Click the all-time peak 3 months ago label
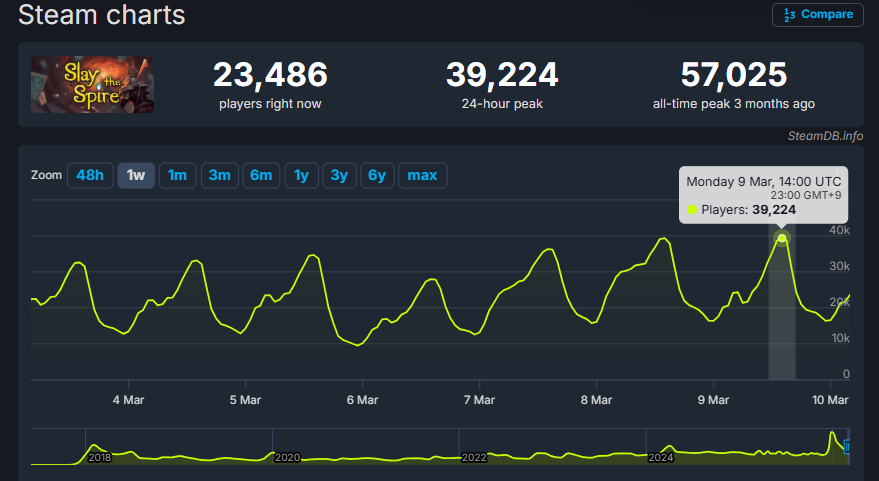The height and width of the screenshot is (481, 879). pyautogui.click(x=734, y=104)
